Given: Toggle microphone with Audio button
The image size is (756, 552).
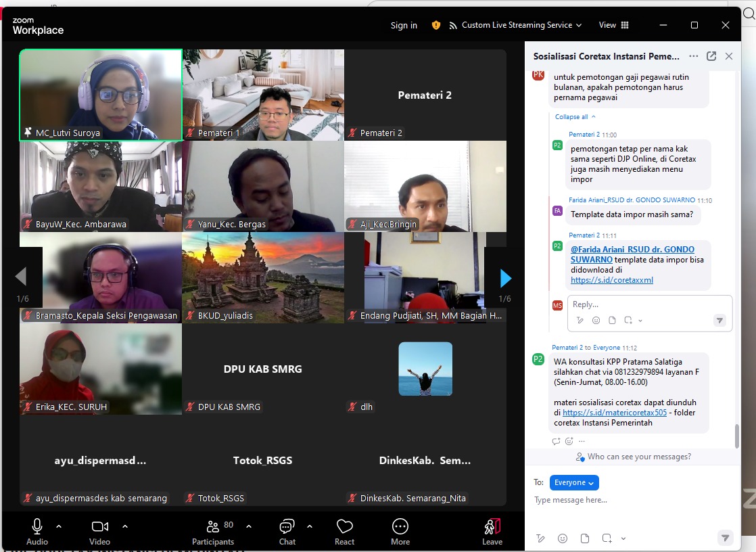Looking at the screenshot, I should pyautogui.click(x=37, y=527).
